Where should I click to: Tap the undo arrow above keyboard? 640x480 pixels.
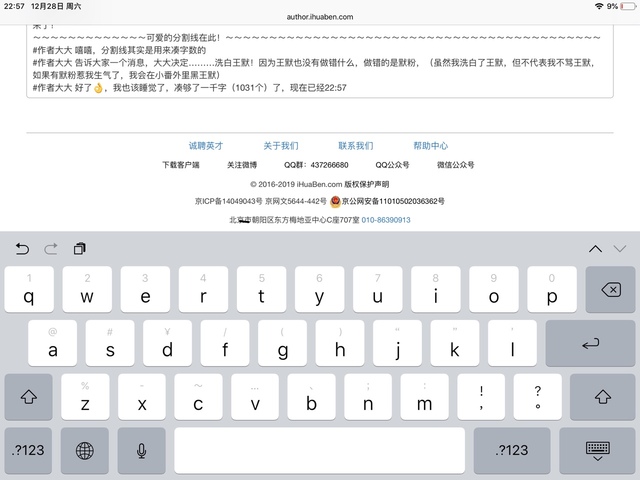23,248
